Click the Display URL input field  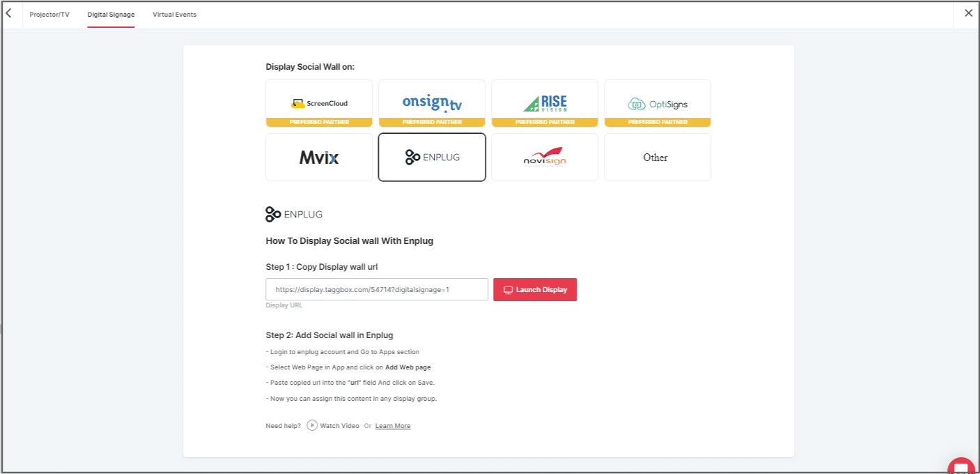pos(376,290)
